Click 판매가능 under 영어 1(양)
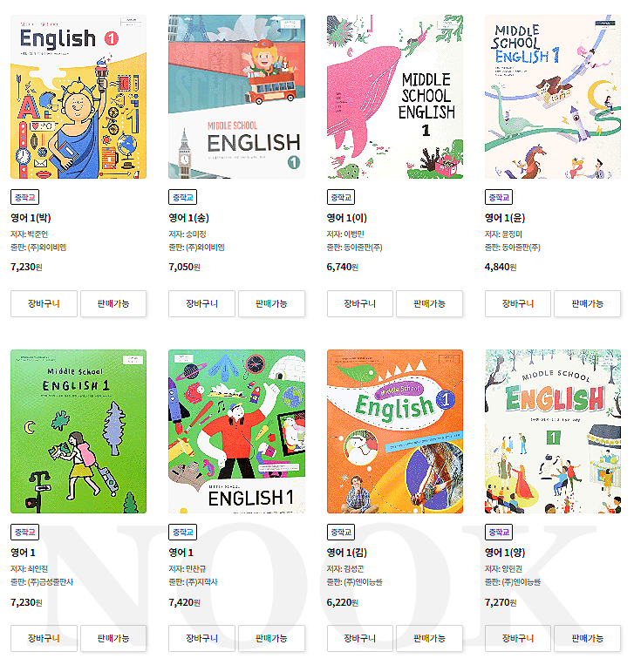 tap(587, 638)
